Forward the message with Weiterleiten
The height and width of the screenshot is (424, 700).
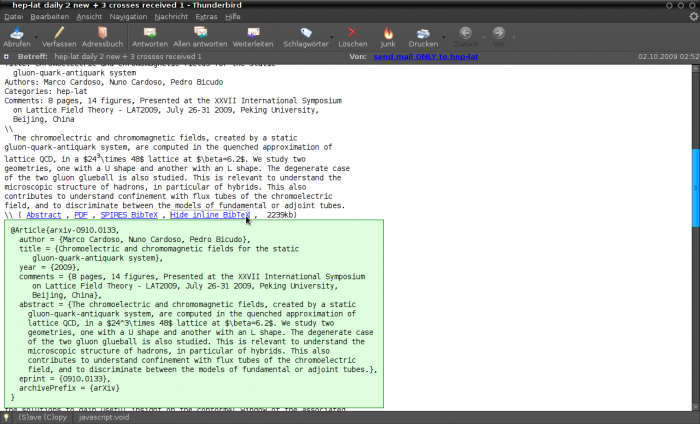[253, 37]
